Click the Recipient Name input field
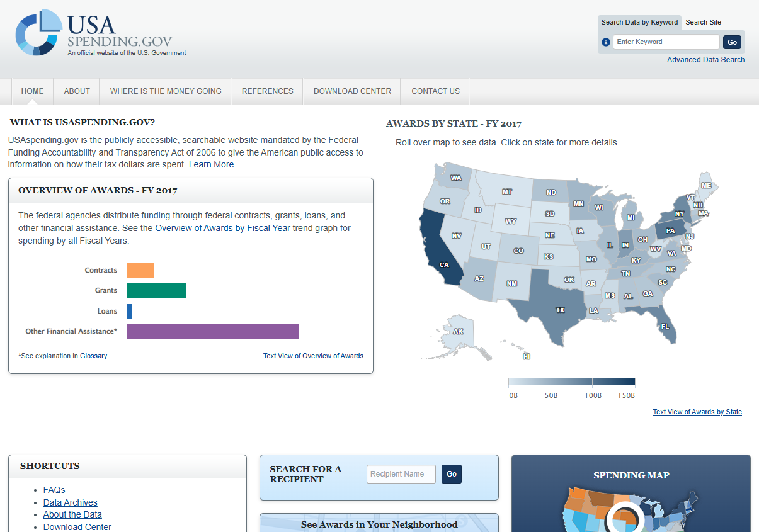This screenshot has height=532, width=759. 401,474
